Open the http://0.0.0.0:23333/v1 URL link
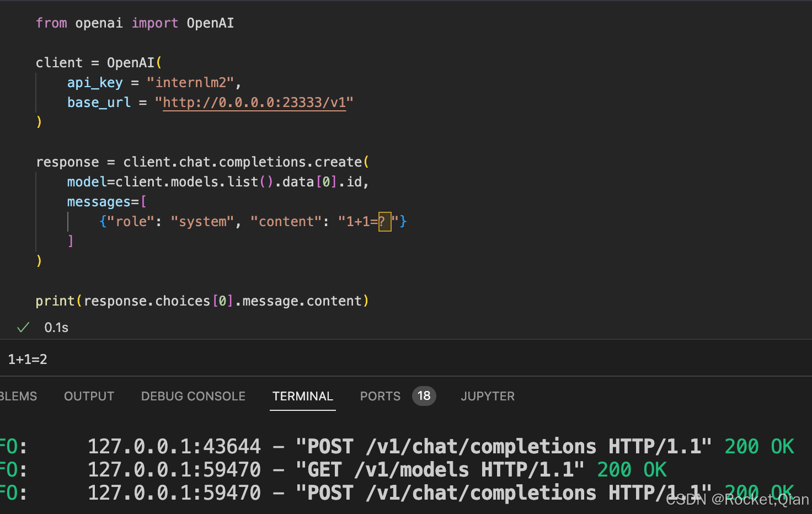The width and height of the screenshot is (812, 514). click(x=254, y=103)
